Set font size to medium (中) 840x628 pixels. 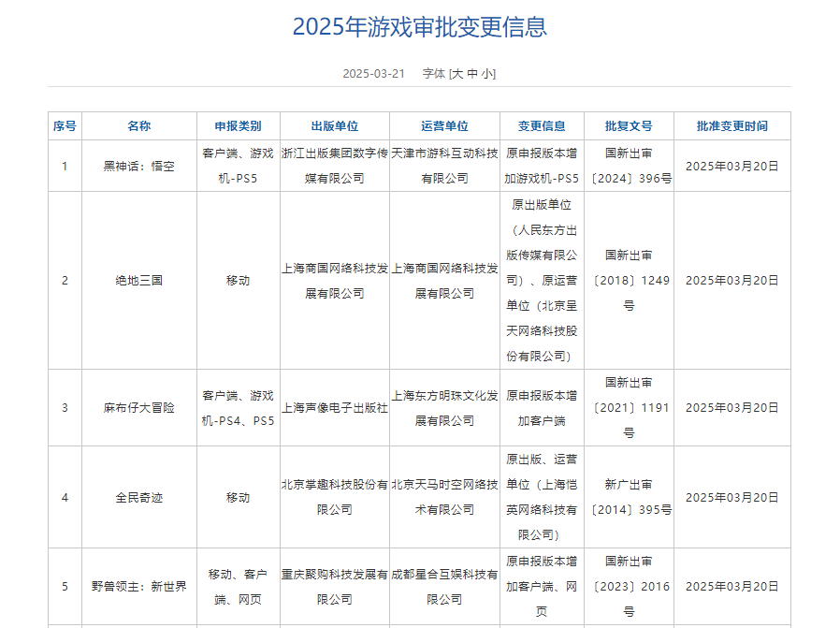point(472,73)
